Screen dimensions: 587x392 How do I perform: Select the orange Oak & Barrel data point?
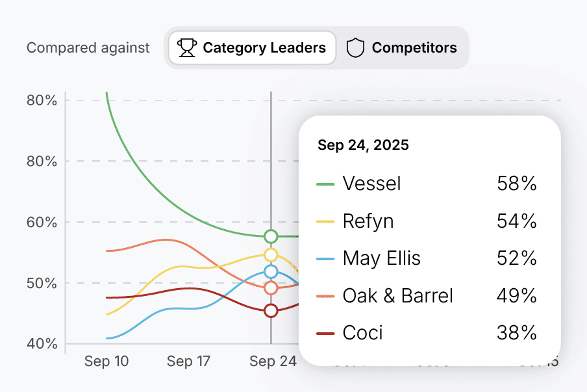tap(269, 287)
